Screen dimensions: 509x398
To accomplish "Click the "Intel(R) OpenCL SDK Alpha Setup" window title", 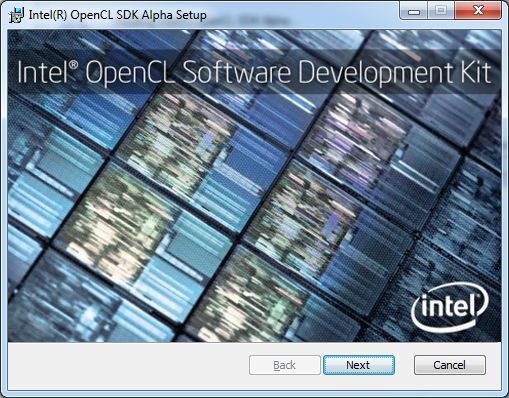I will click(117, 15).
